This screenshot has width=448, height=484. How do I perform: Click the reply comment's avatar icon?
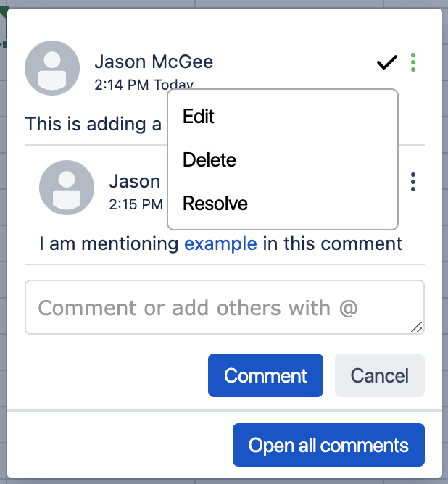[67, 188]
